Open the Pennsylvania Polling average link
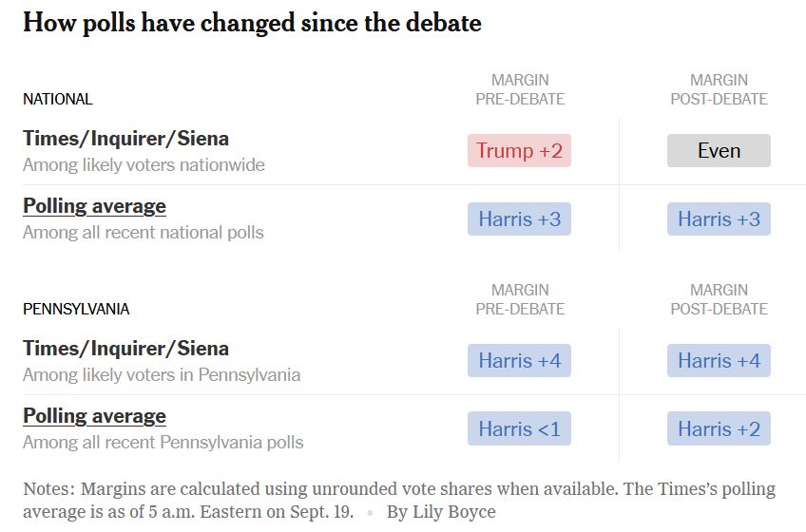The height and width of the screenshot is (532, 806). (x=94, y=416)
